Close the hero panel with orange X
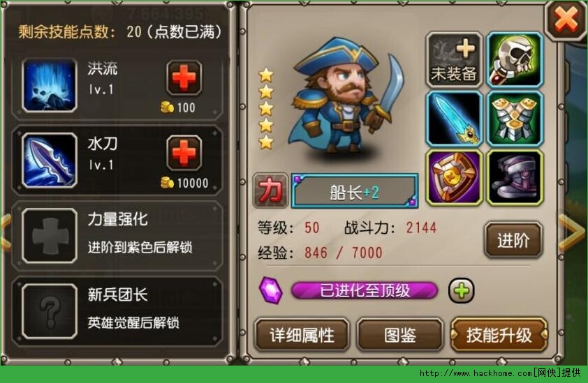Image resolution: width=588 pixels, height=383 pixels. point(566,20)
